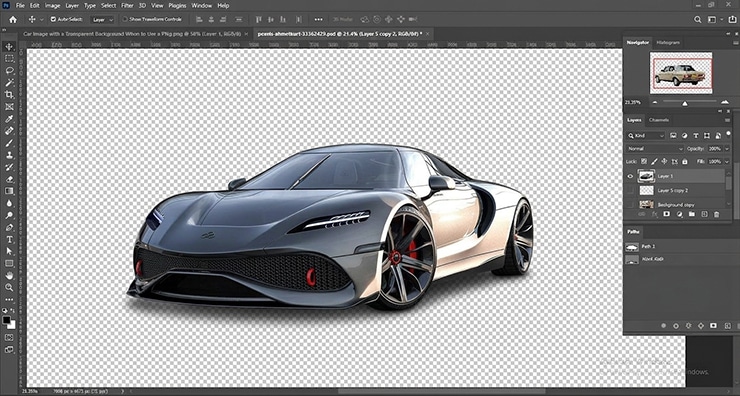Add a layer mask in Layers panel
Image resolution: width=740 pixels, height=396 pixels.
point(666,214)
